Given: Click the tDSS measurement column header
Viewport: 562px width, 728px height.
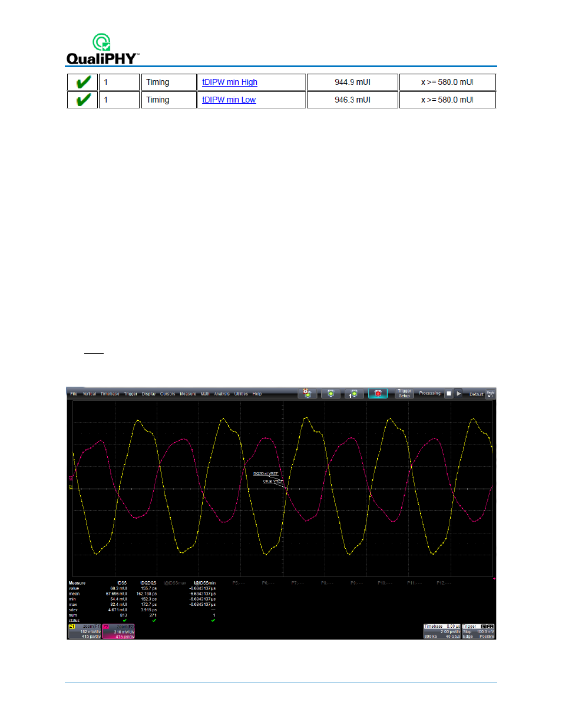Looking at the screenshot, I should [x=122, y=583].
